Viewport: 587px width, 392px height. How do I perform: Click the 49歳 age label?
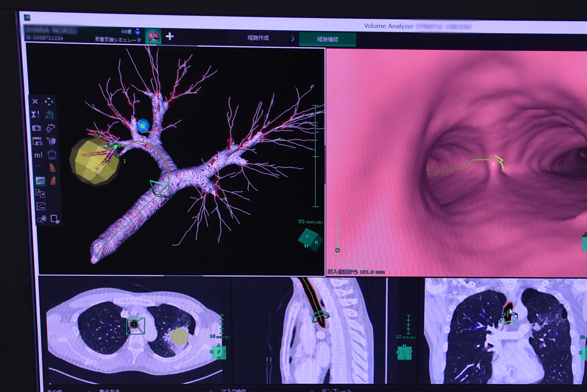126,32
